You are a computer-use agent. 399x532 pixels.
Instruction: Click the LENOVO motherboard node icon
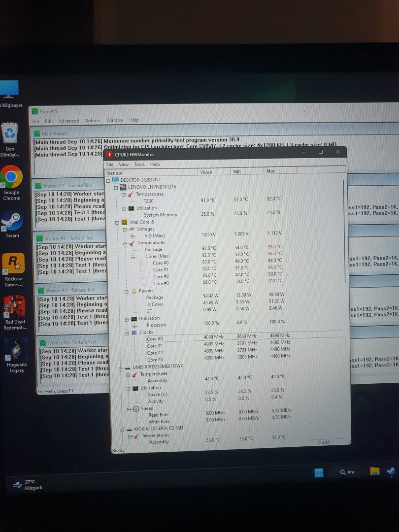(x=123, y=187)
